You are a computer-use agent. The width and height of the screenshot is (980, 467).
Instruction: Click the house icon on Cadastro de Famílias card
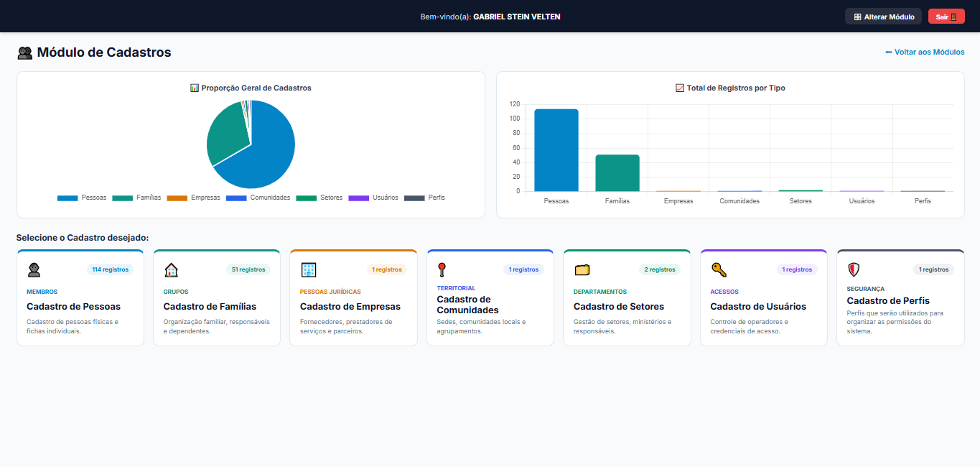(x=171, y=269)
